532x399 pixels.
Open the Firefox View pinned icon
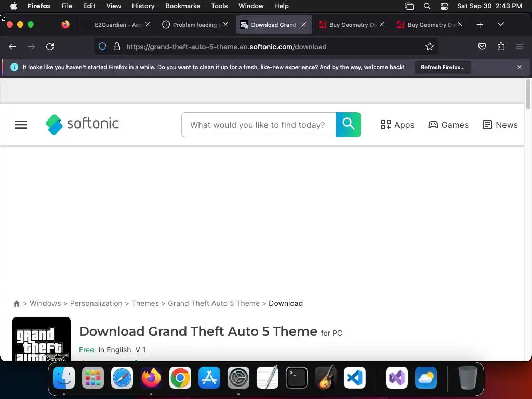[x=65, y=24]
